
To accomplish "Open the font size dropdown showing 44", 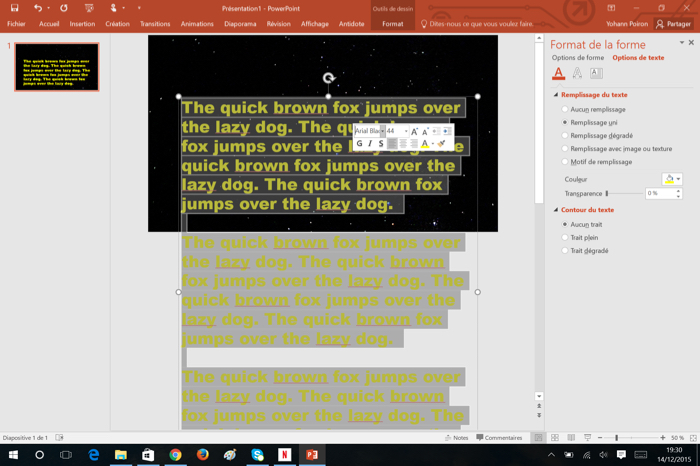I will [x=405, y=131].
